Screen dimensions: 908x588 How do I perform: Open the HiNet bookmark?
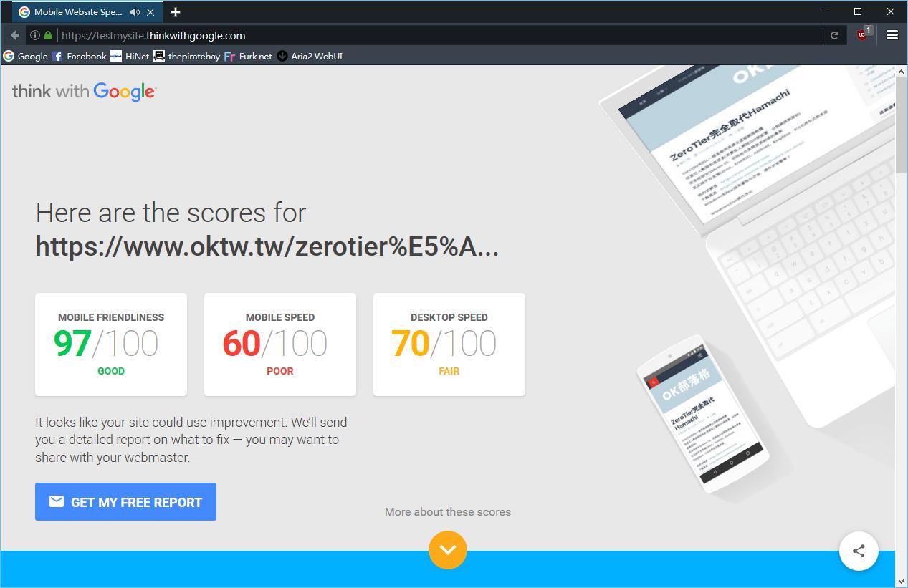tap(130, 56)
